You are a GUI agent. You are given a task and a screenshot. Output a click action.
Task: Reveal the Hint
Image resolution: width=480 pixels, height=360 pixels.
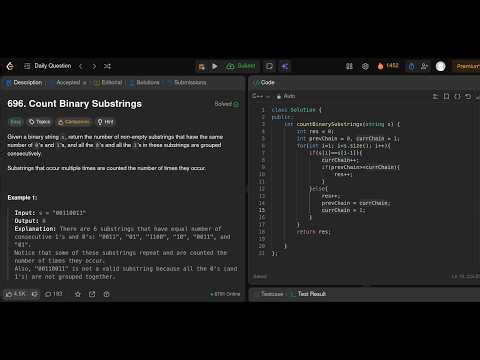coord(105,122)
